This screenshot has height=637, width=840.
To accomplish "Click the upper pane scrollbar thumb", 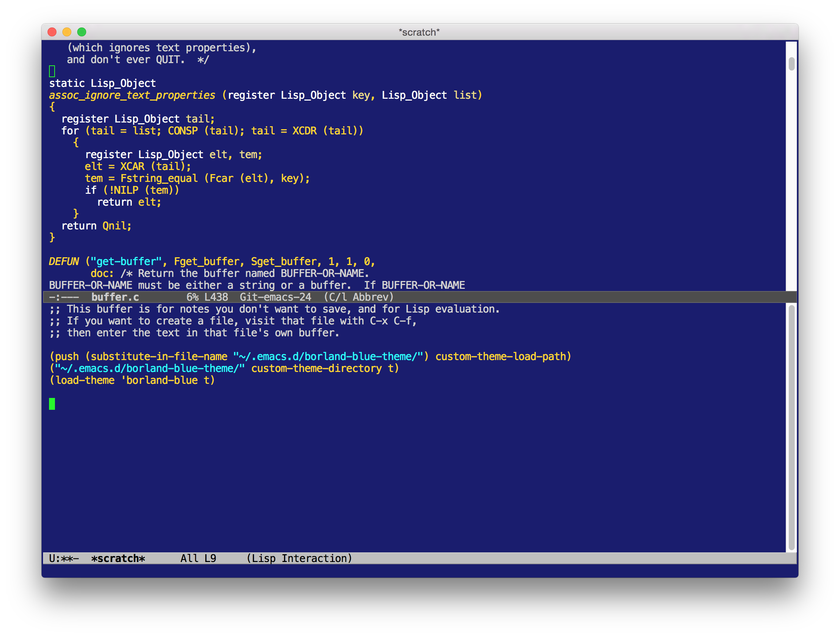I will [x=791, y=64].
